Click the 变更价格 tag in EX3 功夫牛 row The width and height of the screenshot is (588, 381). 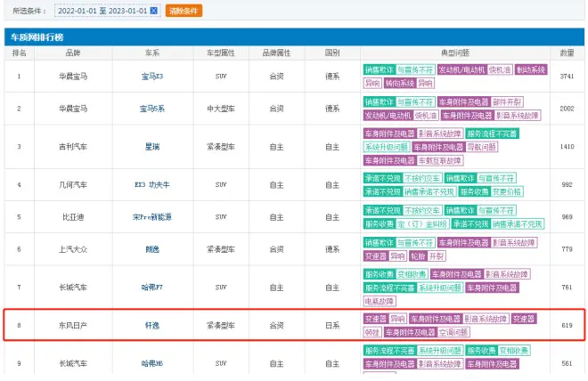click(507, 191)
